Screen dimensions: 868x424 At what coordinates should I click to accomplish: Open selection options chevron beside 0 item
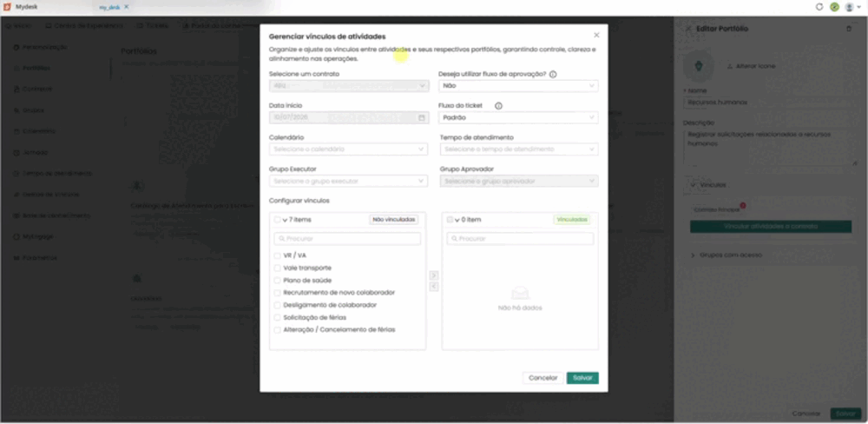(457, 220)
